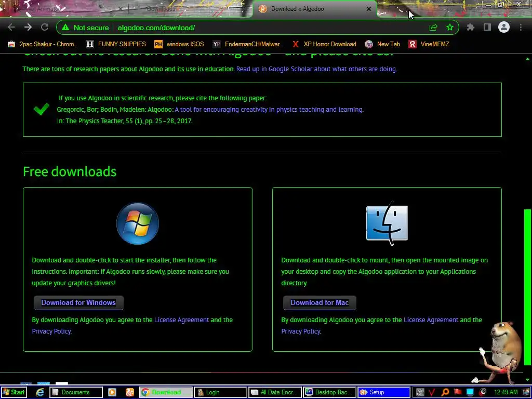Close the Download « Algodoo tab
The image size is (532, 399).
click(x=369, y=9)
